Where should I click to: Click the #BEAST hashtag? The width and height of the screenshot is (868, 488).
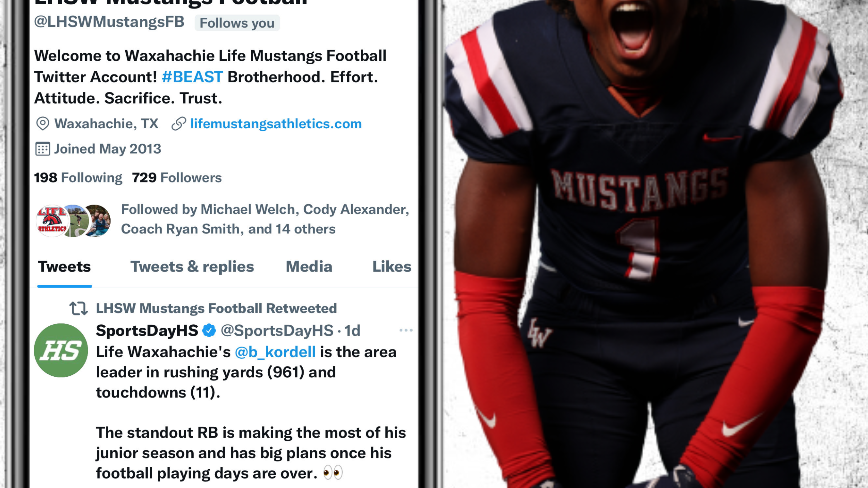pos(192,77)
